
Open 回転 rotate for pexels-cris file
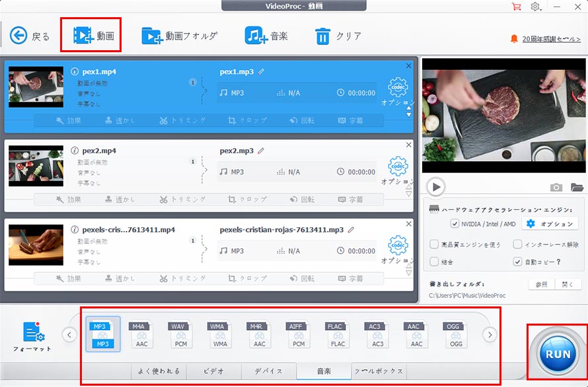(x=302, y=279)
